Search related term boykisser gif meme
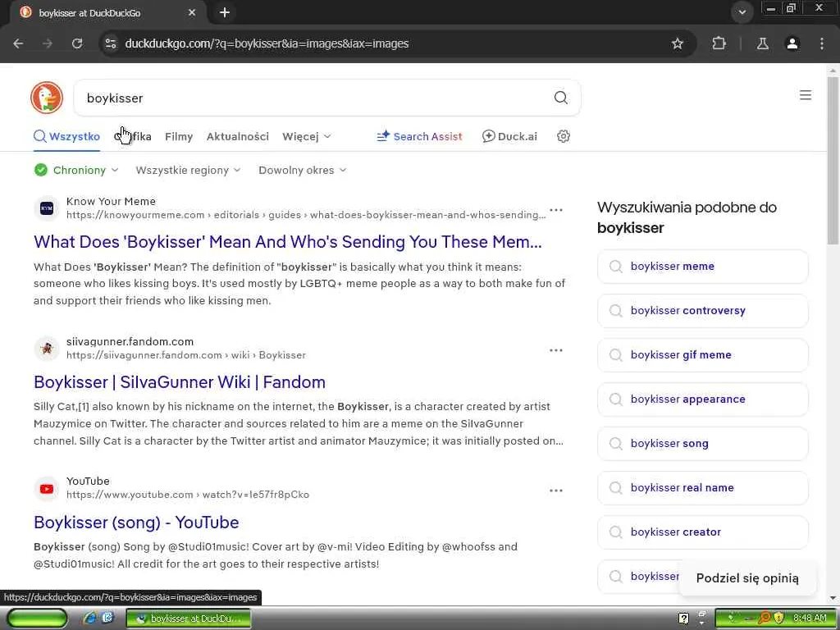Screen dimensions: 840x630 (x=702, y=354)
